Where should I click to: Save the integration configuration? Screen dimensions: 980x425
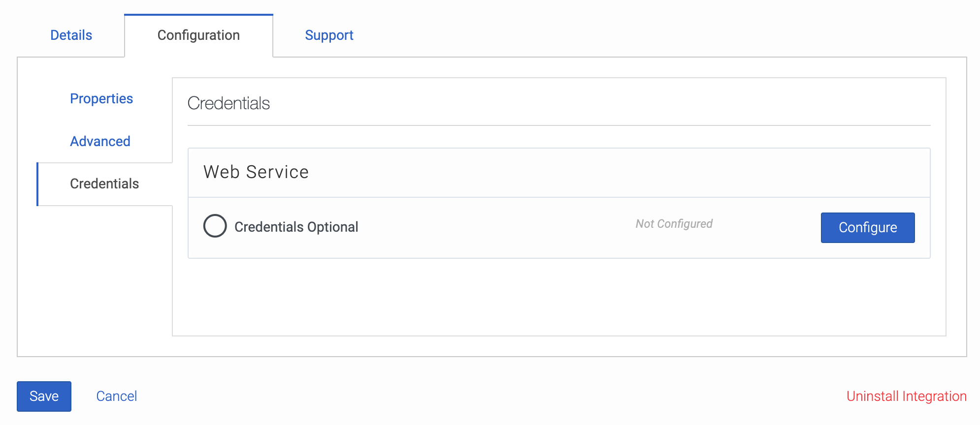[44, 396]
